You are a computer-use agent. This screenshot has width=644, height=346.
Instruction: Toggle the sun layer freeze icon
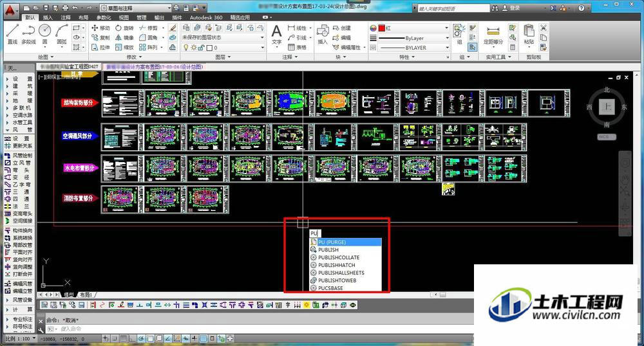click(193, 48)
